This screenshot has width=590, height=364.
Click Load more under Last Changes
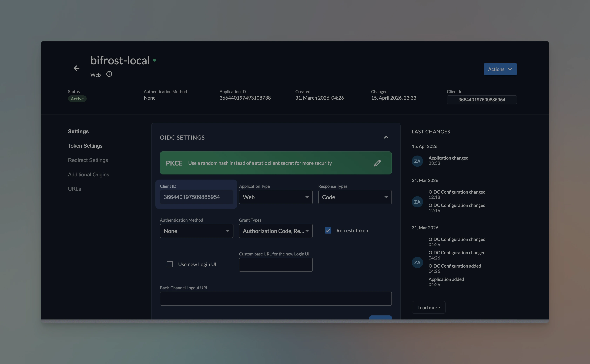click(x=428, y=307)
